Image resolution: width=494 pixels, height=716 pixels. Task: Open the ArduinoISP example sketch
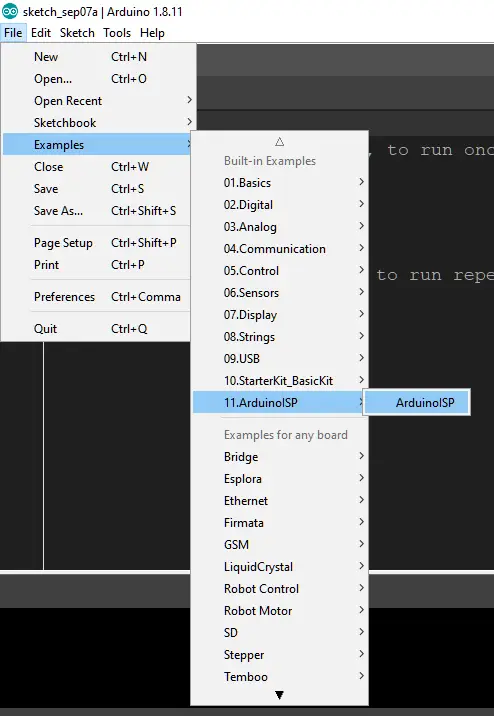pyautogui.click(x=417, y=402)
